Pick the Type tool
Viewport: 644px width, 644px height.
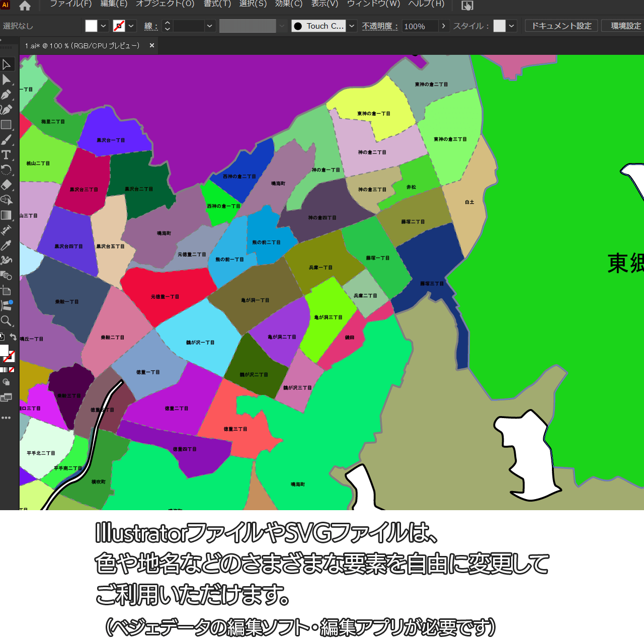pyautogui.click(x=7, y=155)
